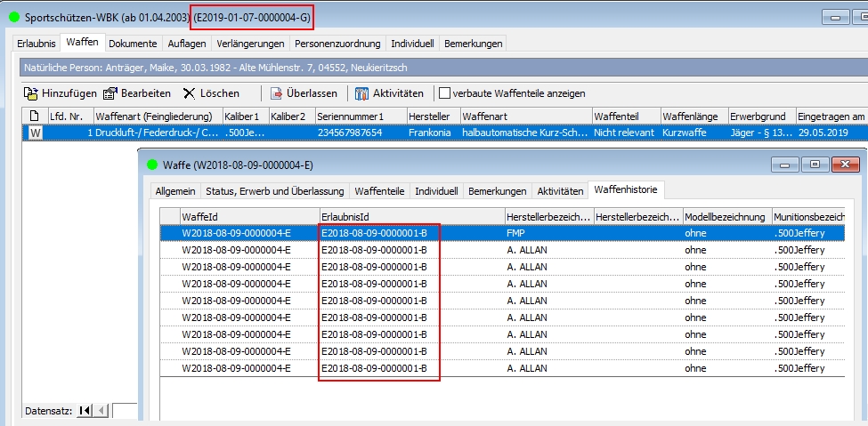This screenshot has height=426, width=868.
Task: Go to previous record in Datensatz navigator
Action: click(101, 410)
